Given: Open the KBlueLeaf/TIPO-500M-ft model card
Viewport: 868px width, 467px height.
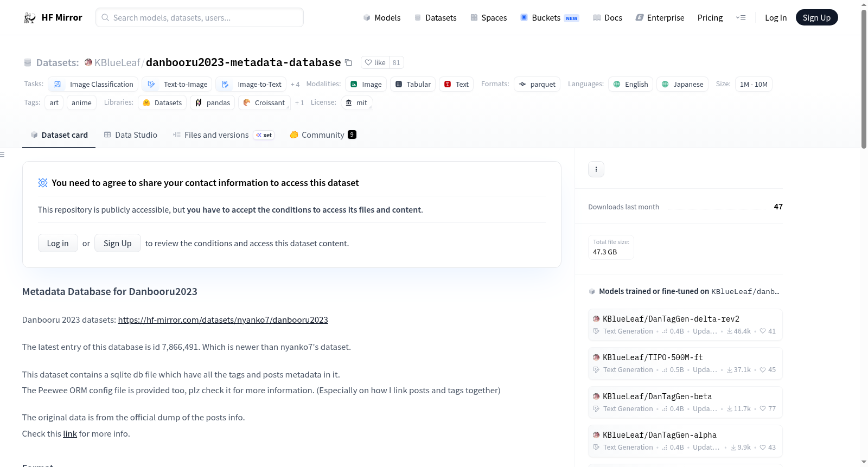Looking at the screenshot, I should [685, 363].
